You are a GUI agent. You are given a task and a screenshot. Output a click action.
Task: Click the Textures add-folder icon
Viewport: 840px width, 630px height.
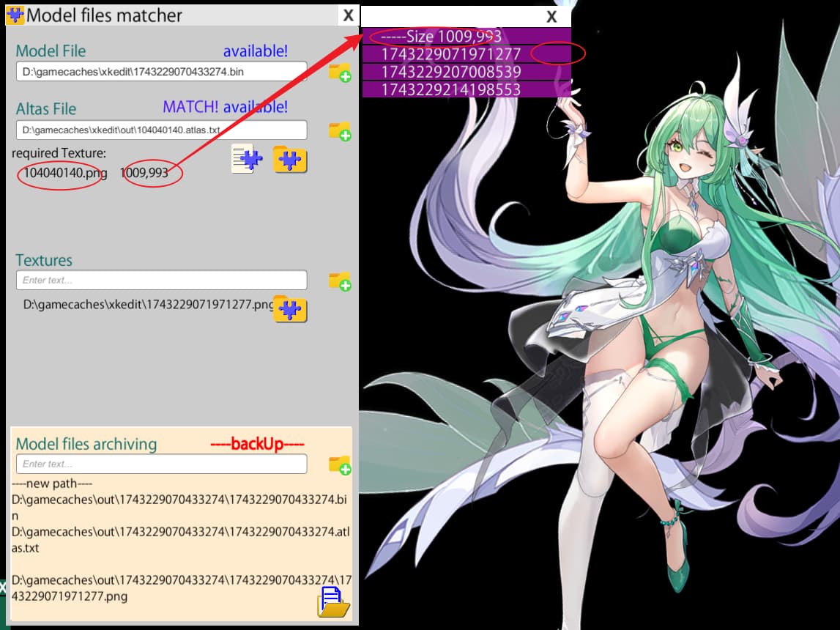(340, 281)
